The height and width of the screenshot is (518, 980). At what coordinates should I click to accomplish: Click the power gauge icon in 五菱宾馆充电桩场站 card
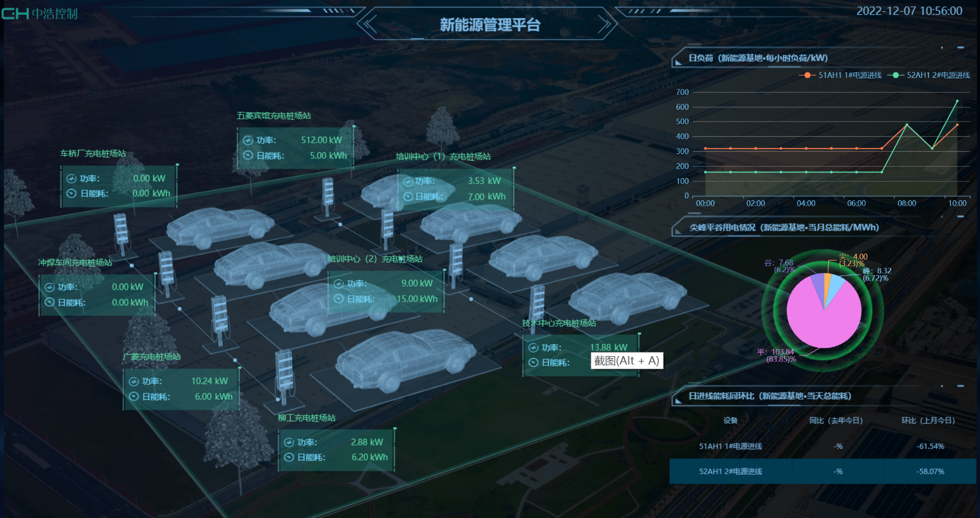(248, 140)
